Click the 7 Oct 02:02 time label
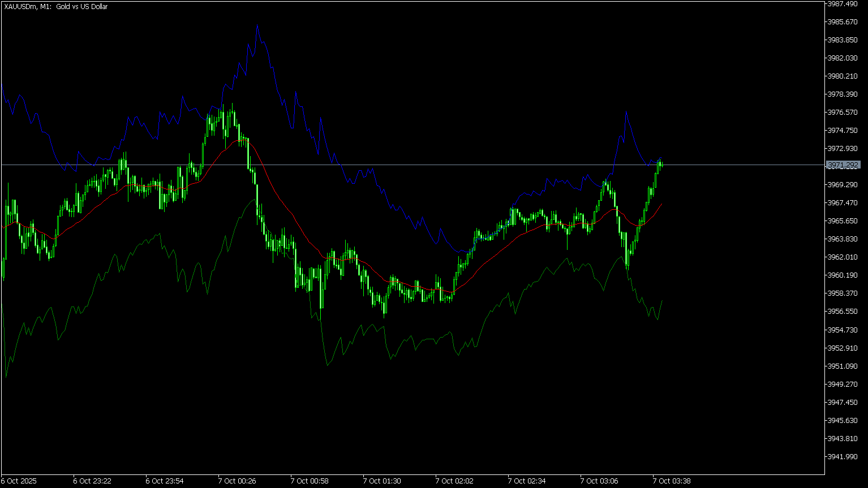 (x=454, y=481)
